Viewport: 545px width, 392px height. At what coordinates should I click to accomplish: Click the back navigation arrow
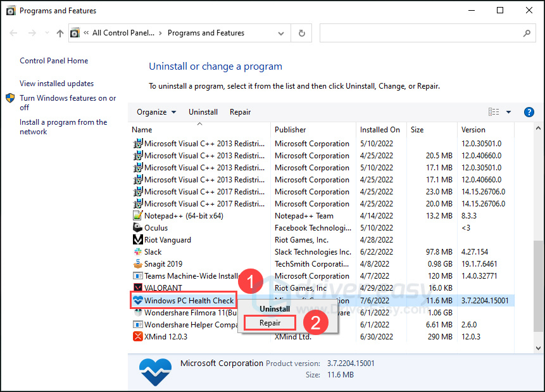coord(13,33)
